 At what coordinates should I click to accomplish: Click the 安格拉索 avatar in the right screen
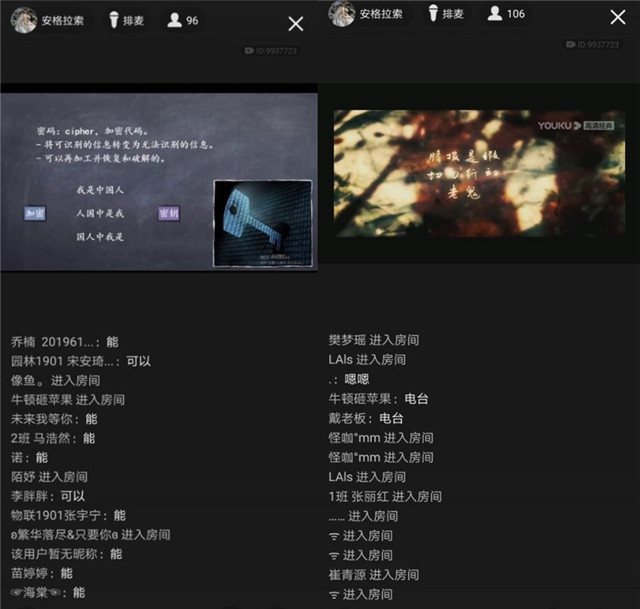(341, 13)
